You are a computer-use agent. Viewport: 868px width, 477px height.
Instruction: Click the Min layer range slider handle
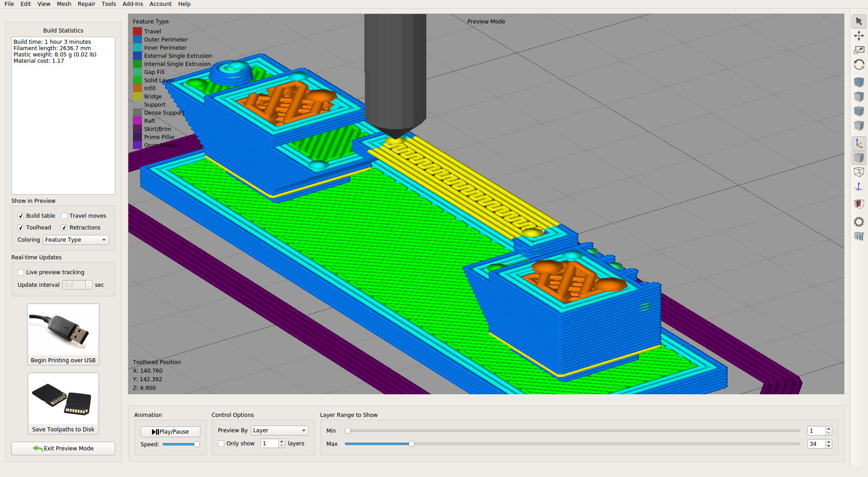pyautogui.click(x=348, y=431)
